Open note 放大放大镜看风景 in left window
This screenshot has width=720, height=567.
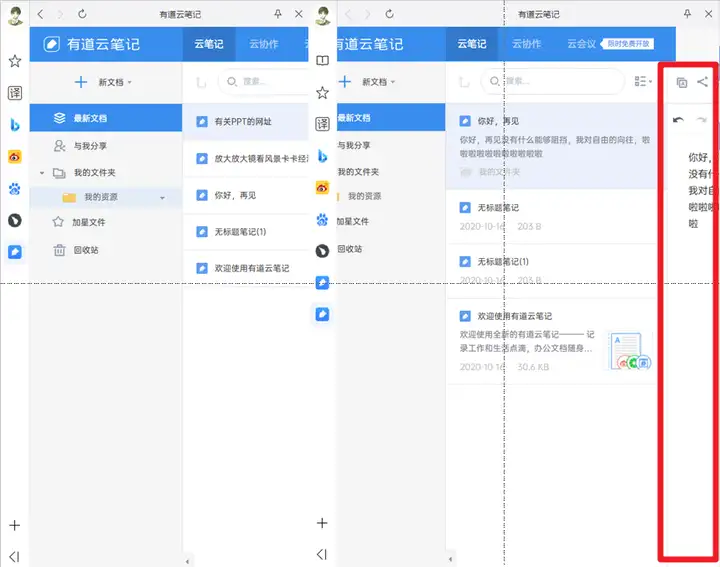tap(246, 158)
